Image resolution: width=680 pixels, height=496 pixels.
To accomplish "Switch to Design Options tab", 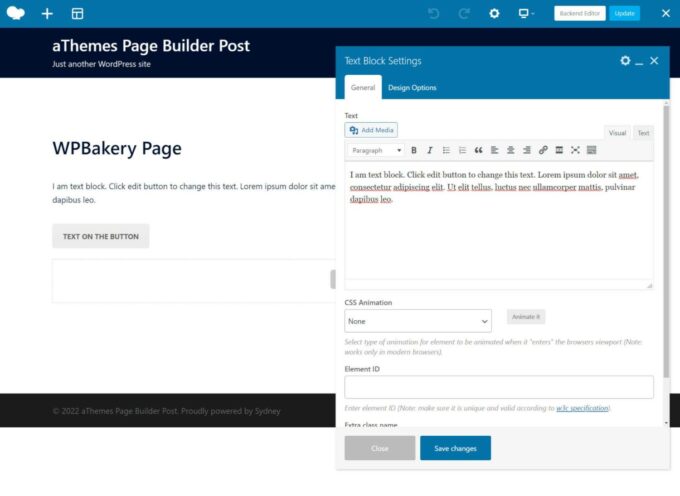I will pyautogui.click(x=412, y=88).
